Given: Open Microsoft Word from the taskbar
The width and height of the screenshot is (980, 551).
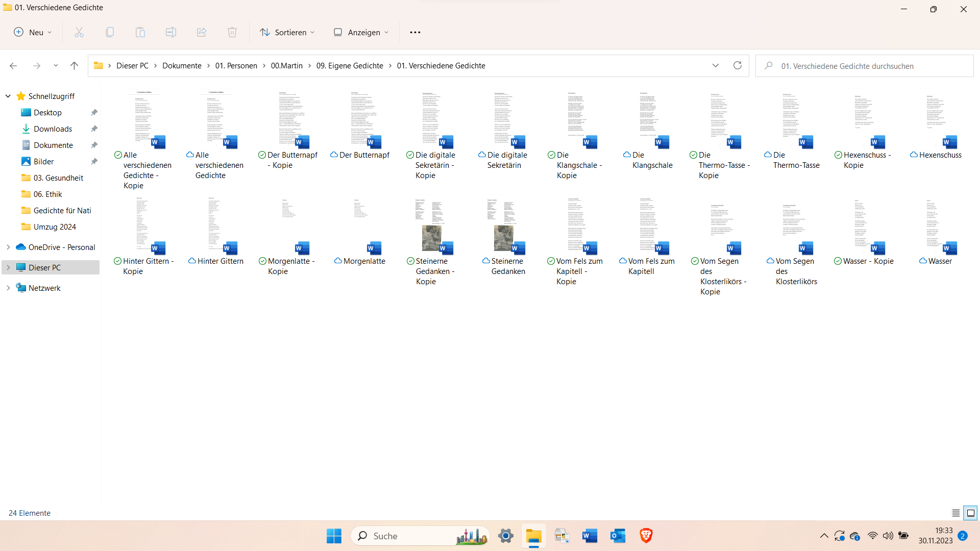Looking at the screenshot, I should [x=590, y=536].
